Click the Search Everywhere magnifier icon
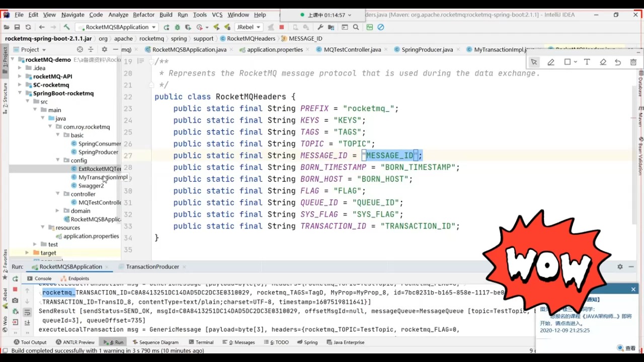 [x=356, y=27]
